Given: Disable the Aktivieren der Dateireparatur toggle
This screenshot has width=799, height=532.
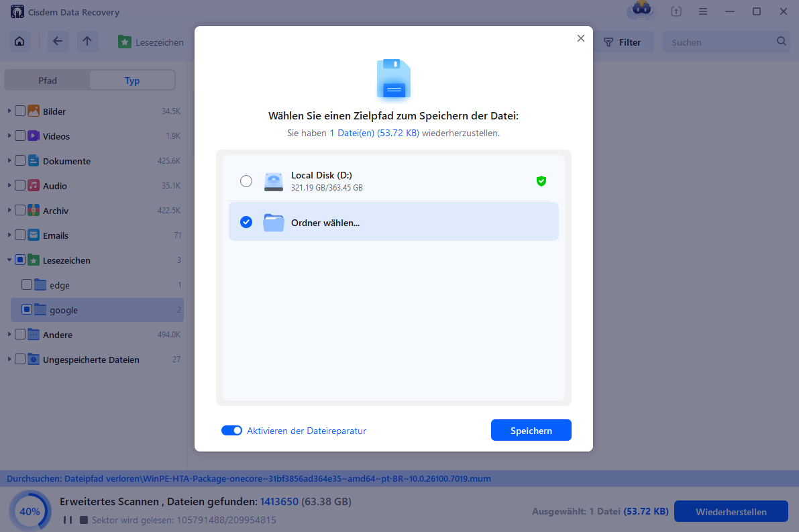Looking at the screenshot, I should point(231,430).
